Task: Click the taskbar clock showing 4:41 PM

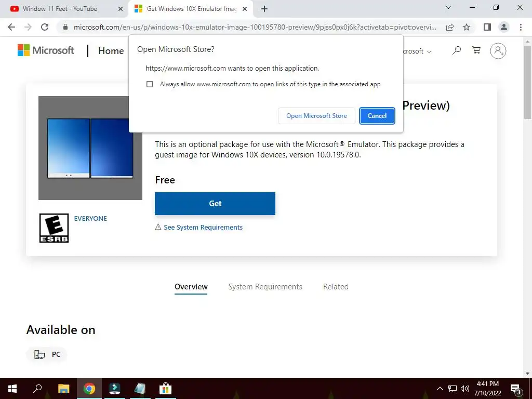Action: pos(487,389)
